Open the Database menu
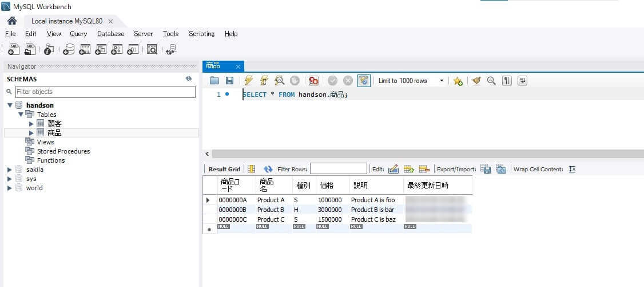Viewport: 644px width, 287px height. (110, 34)
